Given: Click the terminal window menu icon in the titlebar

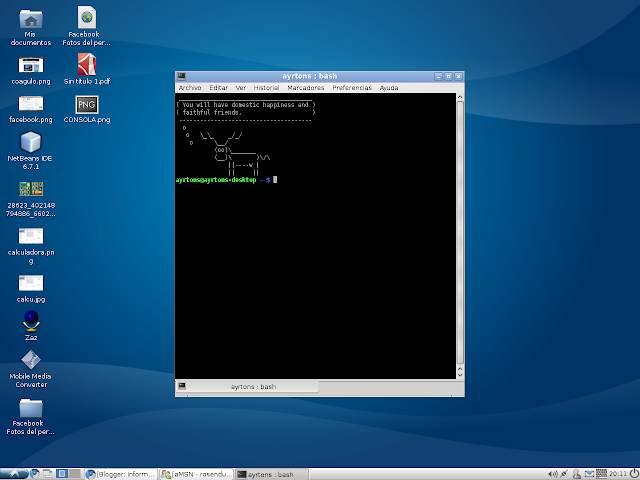Looking at the screenshot, I should pos(182,76).
